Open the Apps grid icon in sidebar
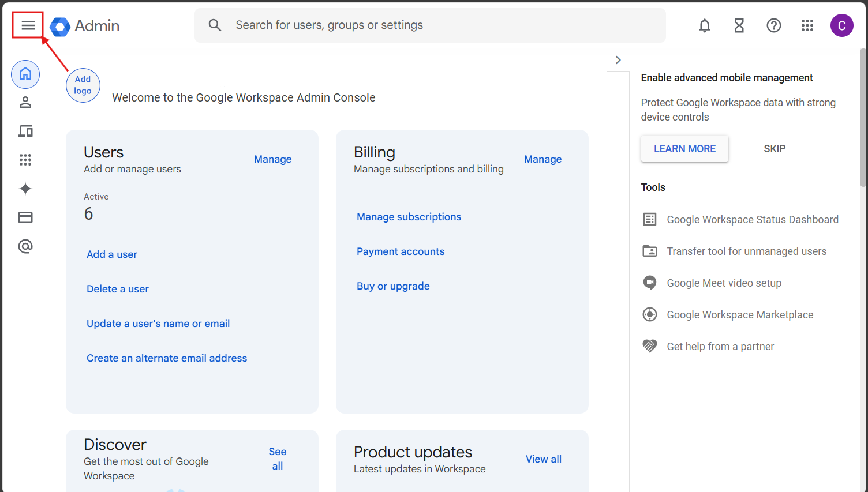 point(25,160)
